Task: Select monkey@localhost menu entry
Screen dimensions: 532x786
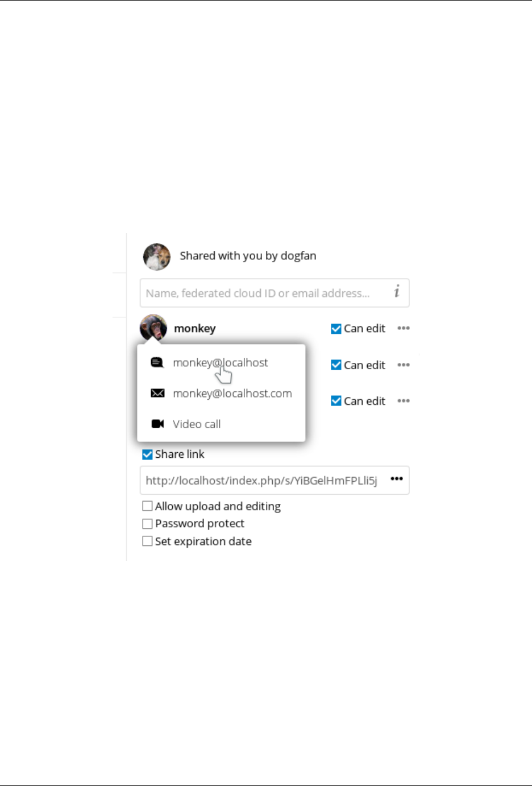Action: pyautogui.click(x=221, y=363)
